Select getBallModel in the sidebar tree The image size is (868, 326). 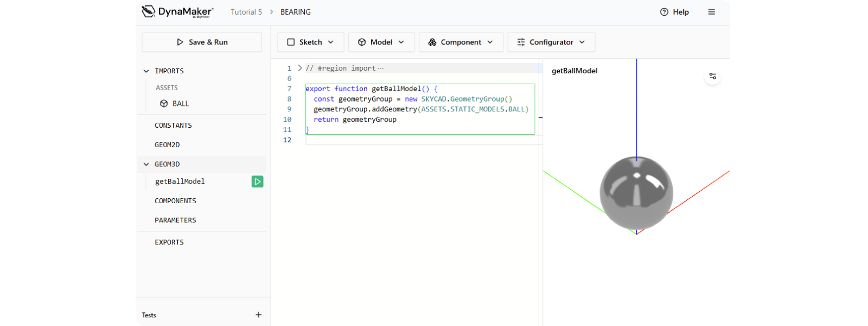coord(180,181)
